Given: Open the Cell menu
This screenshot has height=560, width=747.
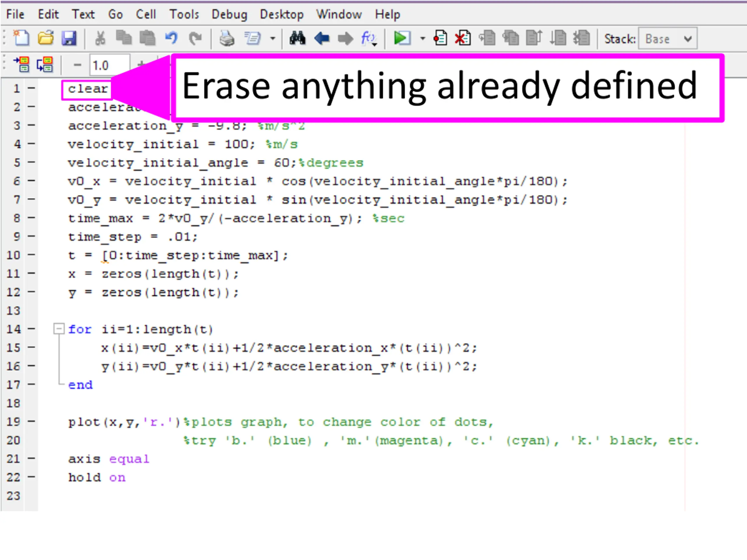Looking at the screenshot, I should click(x=146, y=15).
